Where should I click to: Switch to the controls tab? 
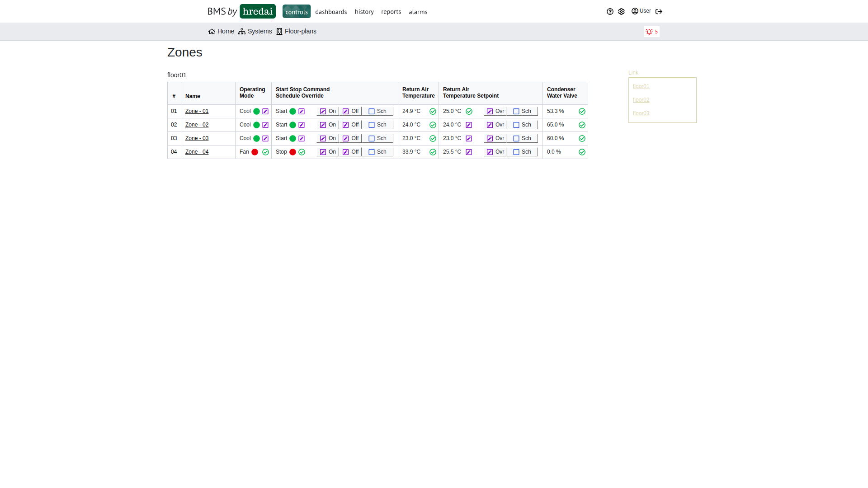point(297,12)
